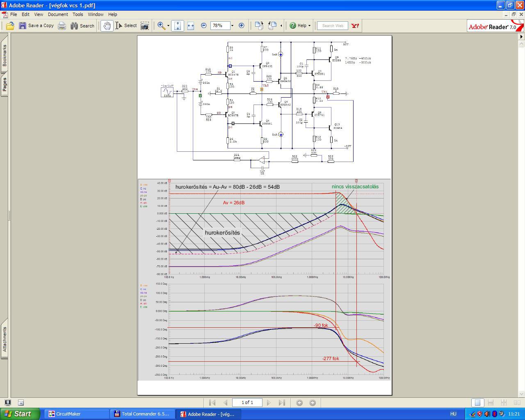The image size is (525, 420).
Task: Expand the Help button dropdown arrow
Action: tap(309, 26)
